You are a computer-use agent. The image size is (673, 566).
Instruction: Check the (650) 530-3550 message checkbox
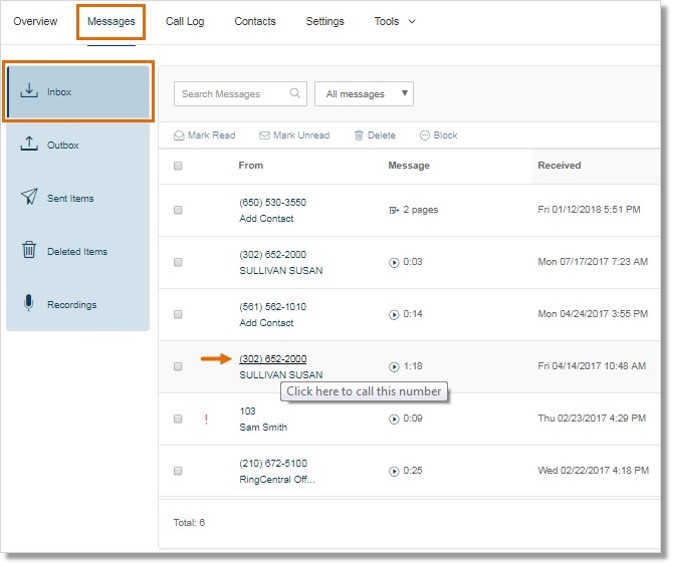tap(178, 210)
